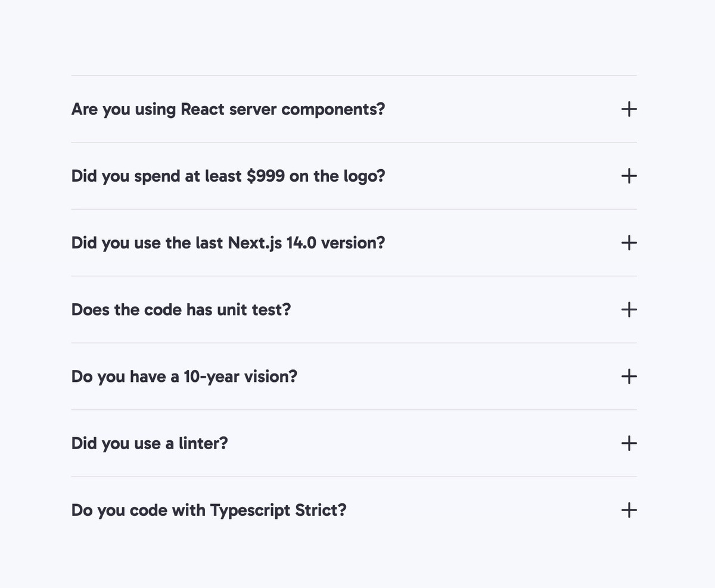The height and width of the screenshot is (588, 715).
Task: Open "Are you using React server components?" heading
Action: (x=228, y=110)
